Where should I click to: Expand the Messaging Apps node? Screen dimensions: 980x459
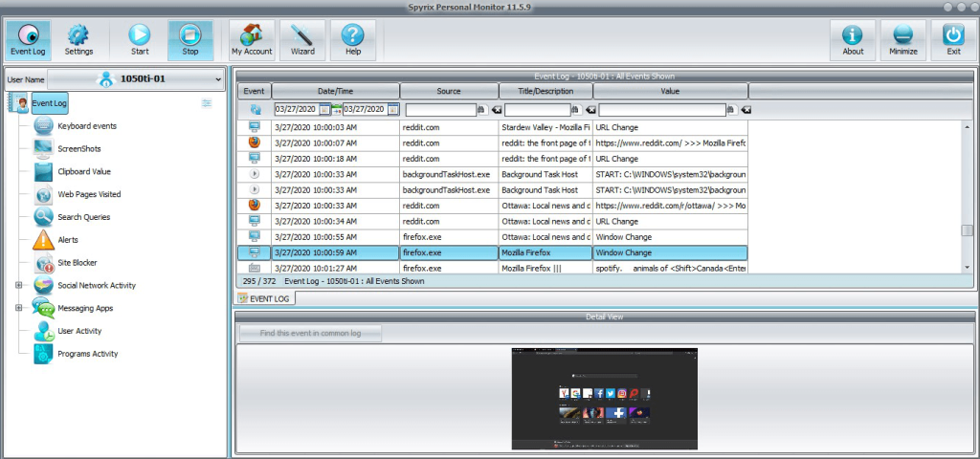pyautogui.click(x=18, y=308)
